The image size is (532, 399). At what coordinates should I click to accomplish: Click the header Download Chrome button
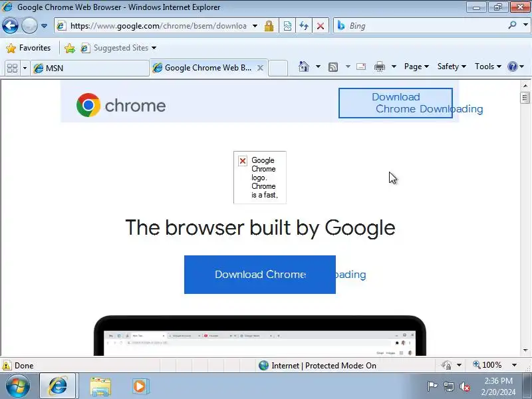coord(395,103)
